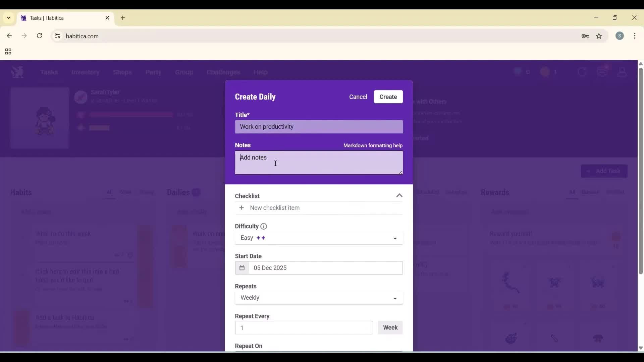Click the password manager key icon

(x=586, y=36)
